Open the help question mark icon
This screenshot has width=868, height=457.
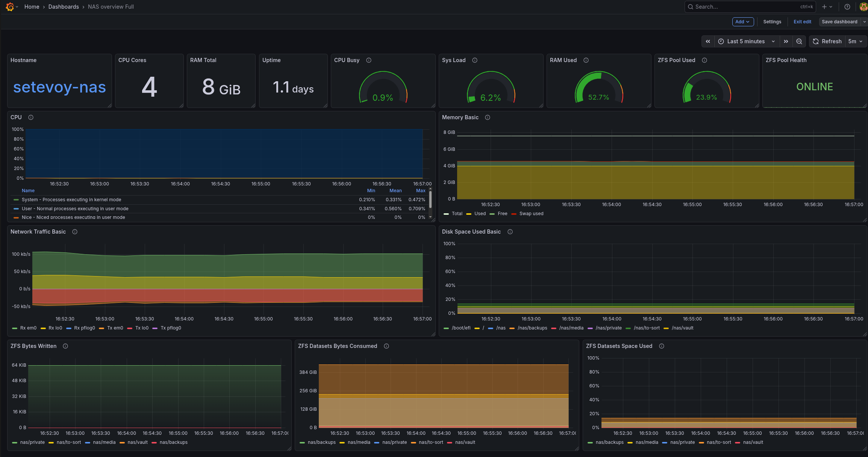point(847,7)
